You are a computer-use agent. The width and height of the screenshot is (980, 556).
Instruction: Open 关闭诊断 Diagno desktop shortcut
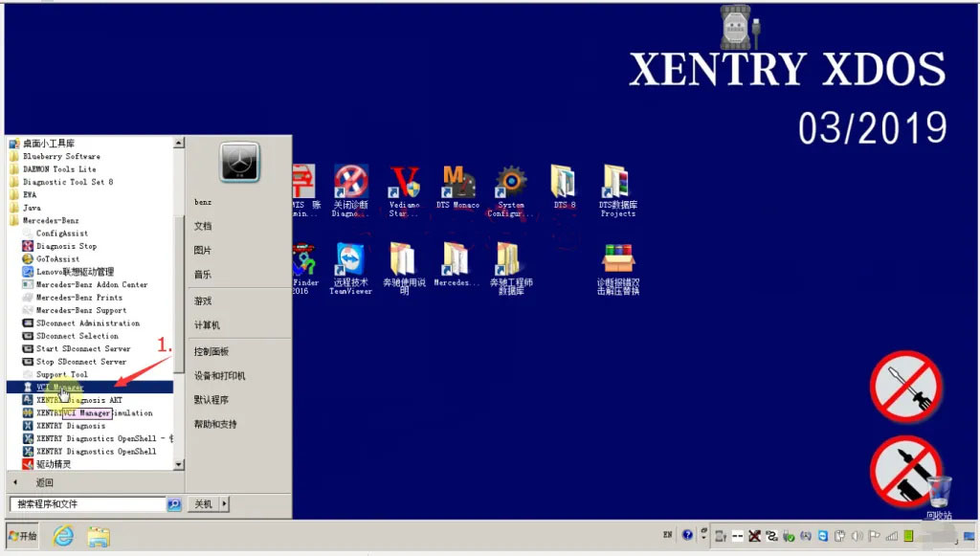pyautogui.click(x=350, y=190)
